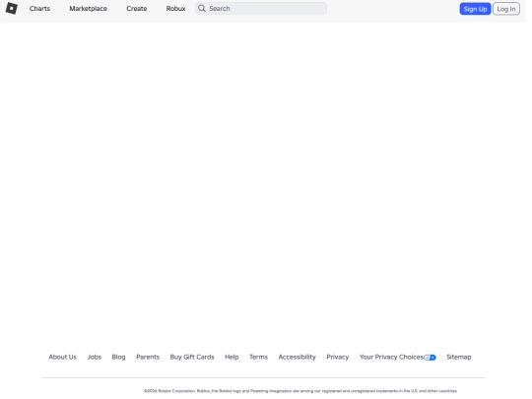This screenshot has height=399, width=532.
Task: Open the Help footer link
Action: point(232,357)
